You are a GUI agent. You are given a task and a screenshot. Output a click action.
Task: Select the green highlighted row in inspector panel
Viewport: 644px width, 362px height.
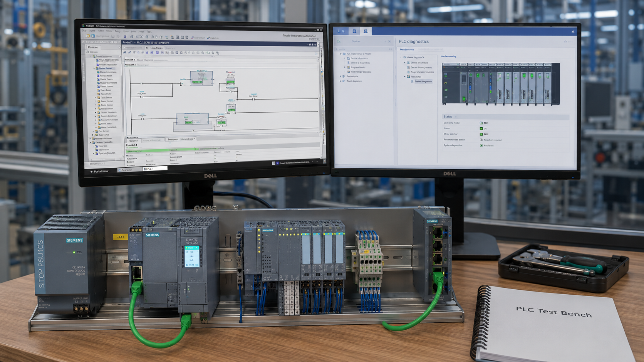coord(162,150)
